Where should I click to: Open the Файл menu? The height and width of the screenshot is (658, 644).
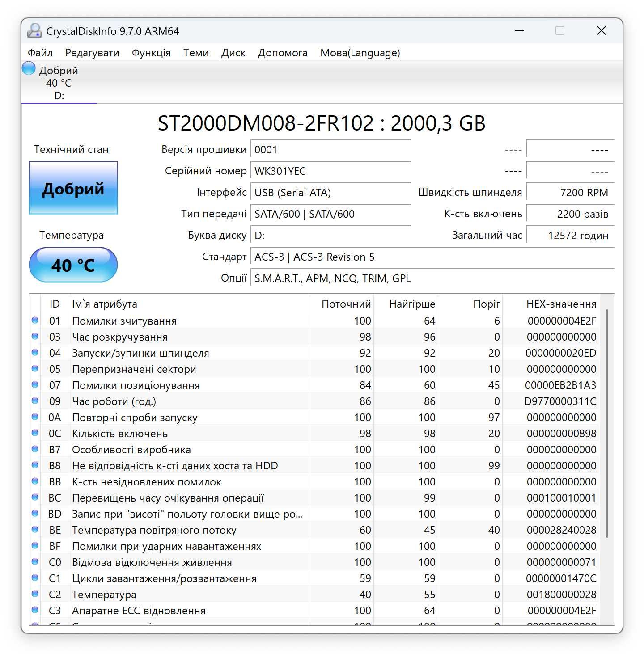(x=40, y=53)
